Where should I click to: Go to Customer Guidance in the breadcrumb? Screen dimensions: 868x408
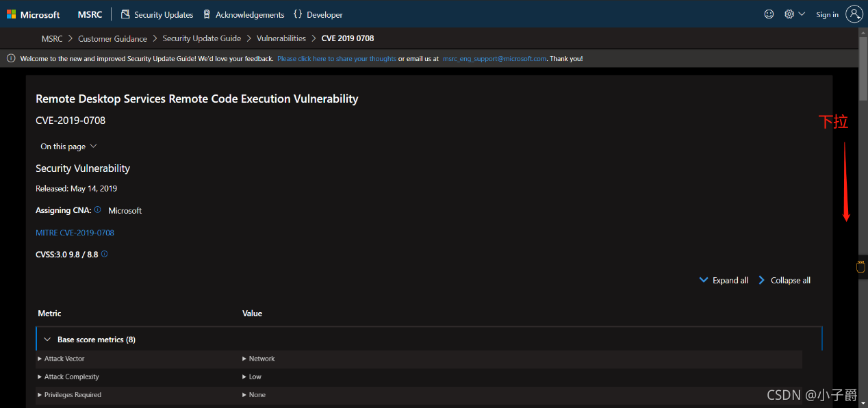coord(112,38)
